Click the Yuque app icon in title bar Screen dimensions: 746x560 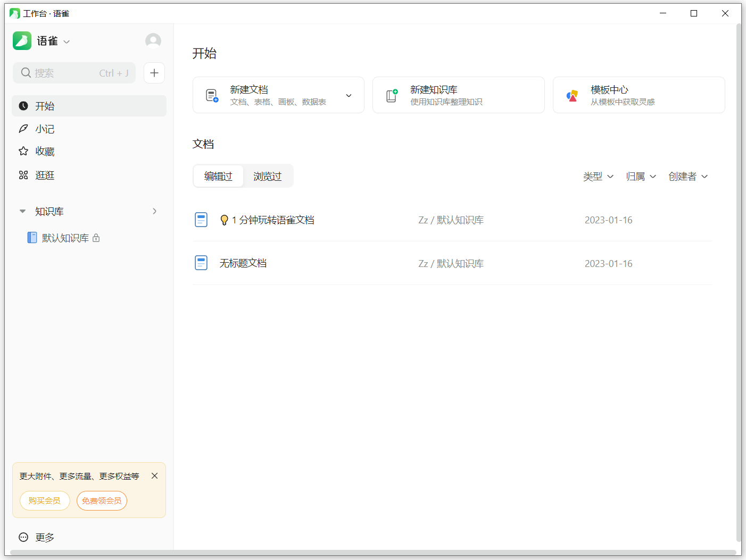(15, 13)
